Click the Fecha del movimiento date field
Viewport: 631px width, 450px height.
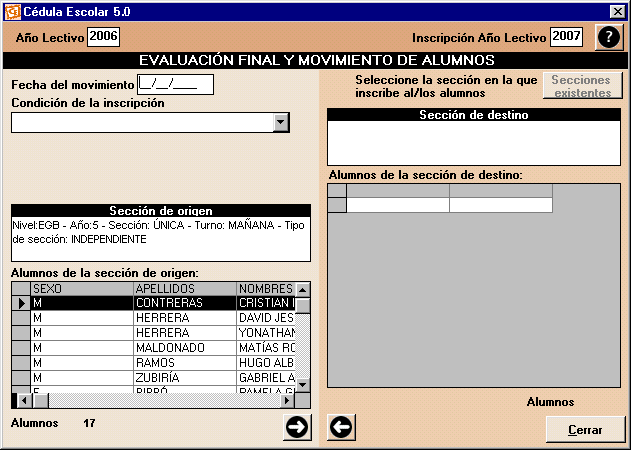pos(175,84)
